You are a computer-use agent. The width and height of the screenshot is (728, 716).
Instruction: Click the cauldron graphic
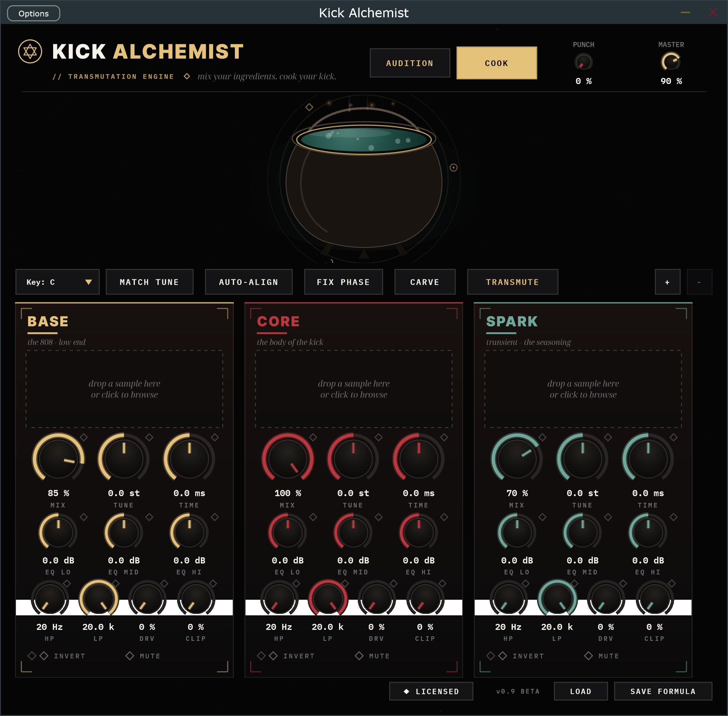pos(364,179)
